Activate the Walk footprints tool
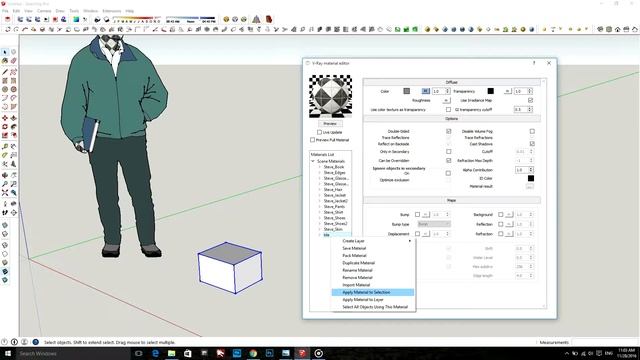Image resolution: width=640 pixels, height=360 pixels. point(5,212)
